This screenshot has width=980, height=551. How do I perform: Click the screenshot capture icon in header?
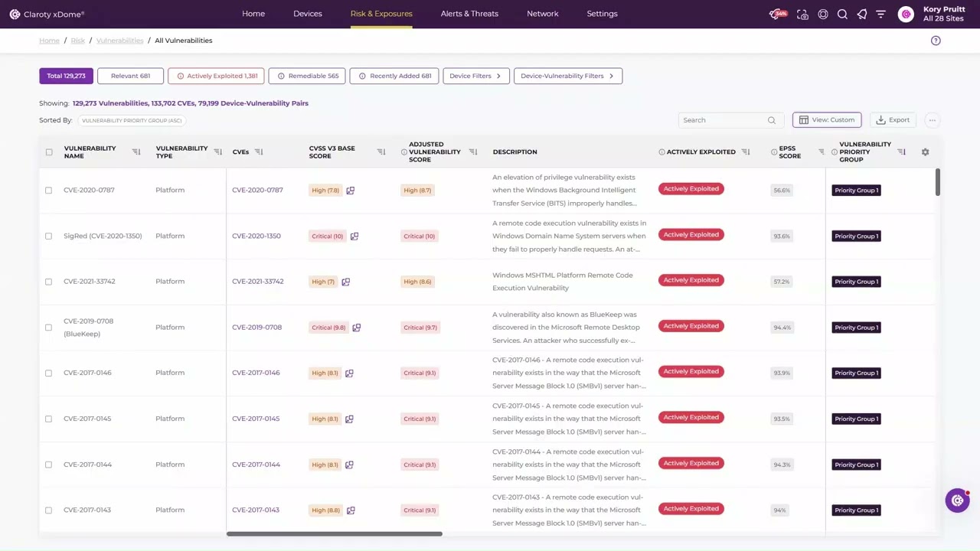click(802, 14)
